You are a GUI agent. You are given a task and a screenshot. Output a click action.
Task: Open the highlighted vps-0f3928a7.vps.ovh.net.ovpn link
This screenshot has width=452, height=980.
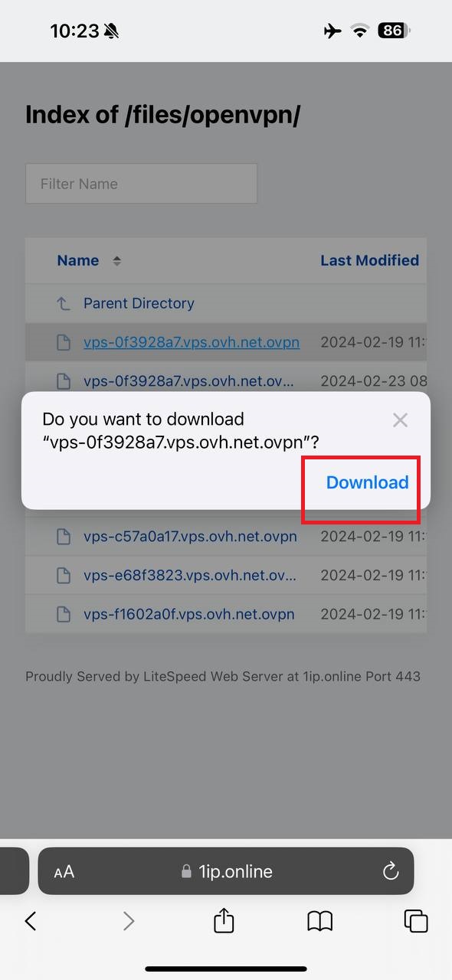pos(192,342)
